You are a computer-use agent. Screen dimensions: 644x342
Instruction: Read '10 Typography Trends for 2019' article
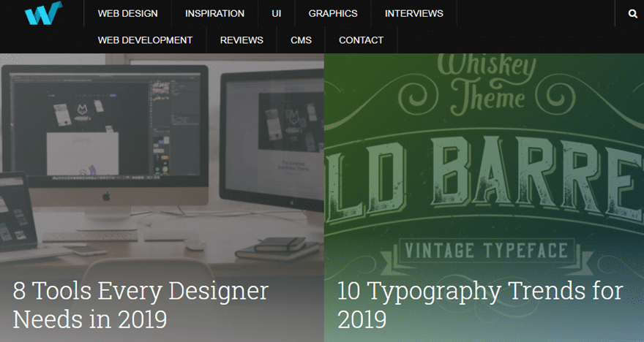(x=479, y=305)
